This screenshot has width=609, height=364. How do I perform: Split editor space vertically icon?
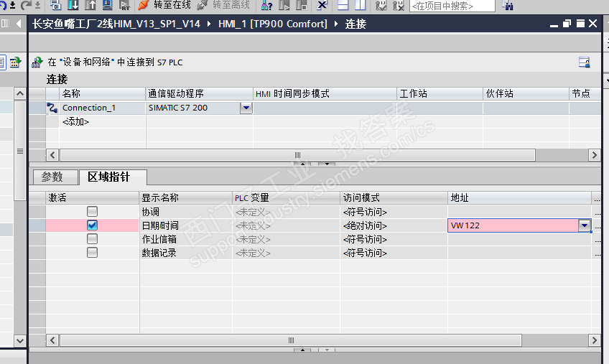tap(360, 5)
